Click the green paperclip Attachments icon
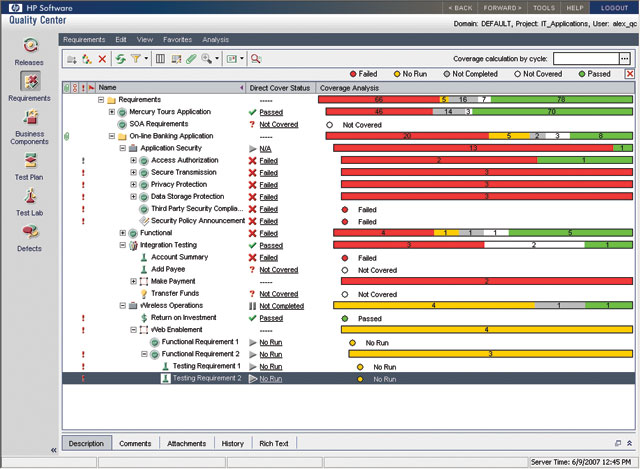This screenshot has width=640, height=469. pos(191,59)
